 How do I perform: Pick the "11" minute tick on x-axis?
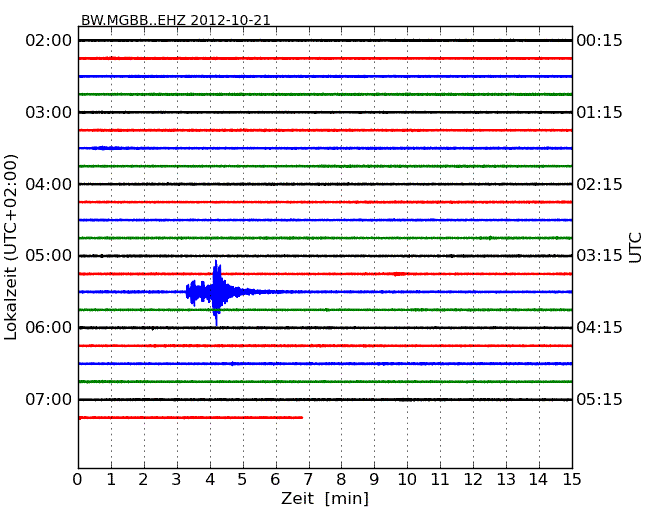point(440,479)
